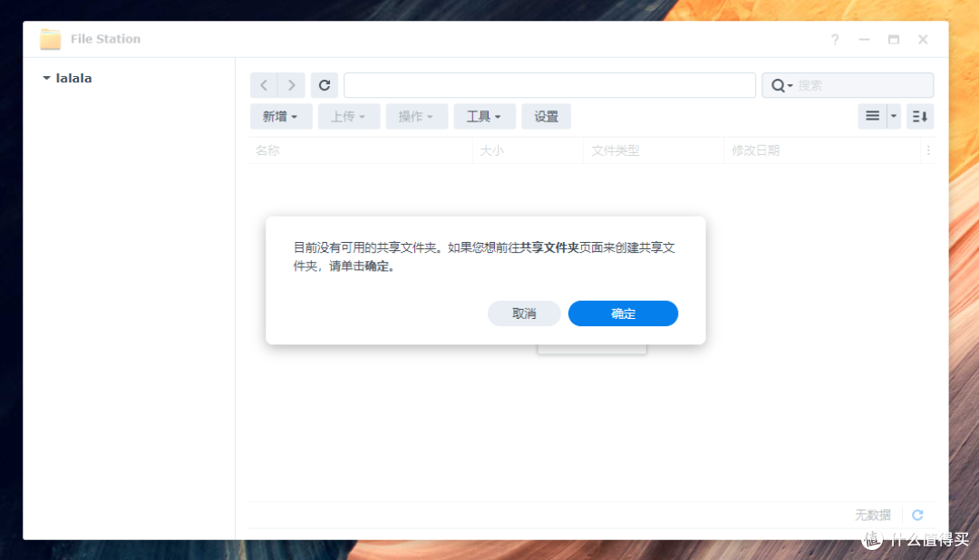Refresh the folder view in toolbar
The width and height of the screenshot is (979, 560).
[x=325, y=85]
